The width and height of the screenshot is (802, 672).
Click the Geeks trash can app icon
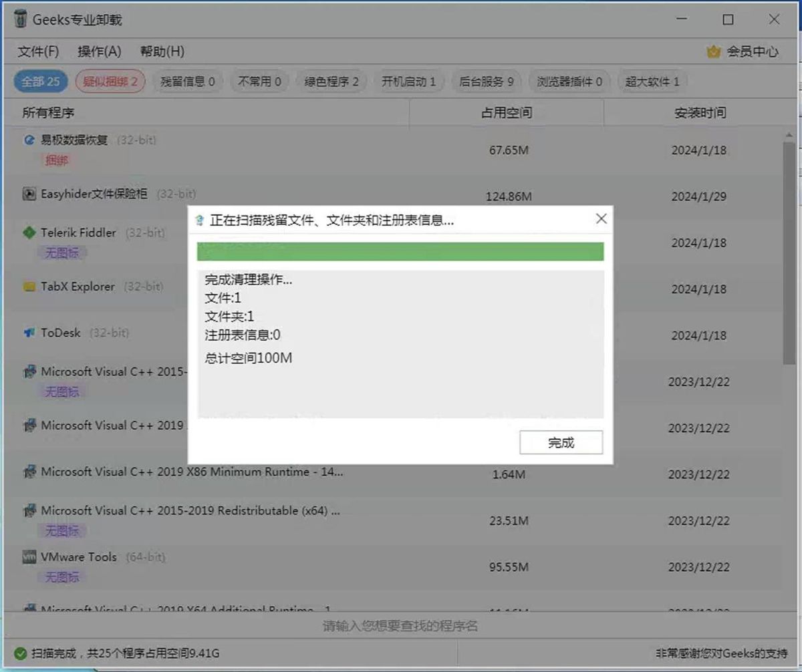tap(21, 19)
